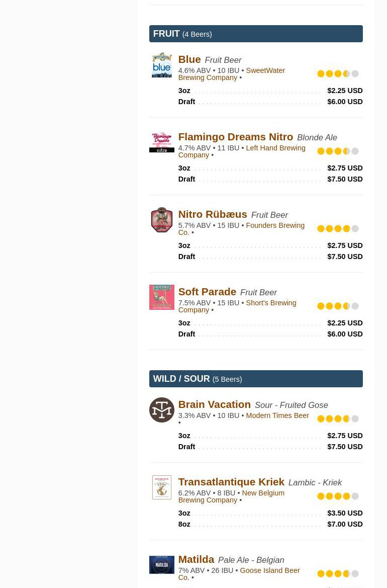Select the WILD / SOUR section header
Screen dimensions: 387x588
tap(256, 379)
